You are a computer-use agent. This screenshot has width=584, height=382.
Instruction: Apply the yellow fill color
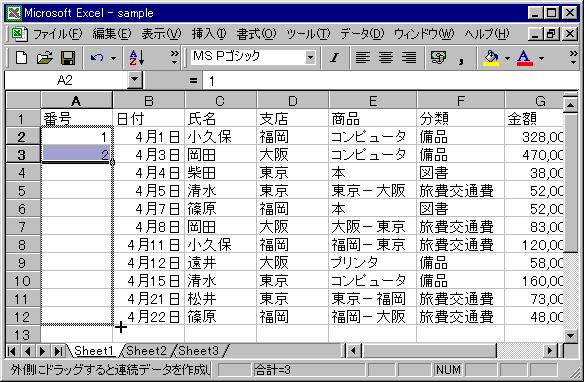[491, 58]
